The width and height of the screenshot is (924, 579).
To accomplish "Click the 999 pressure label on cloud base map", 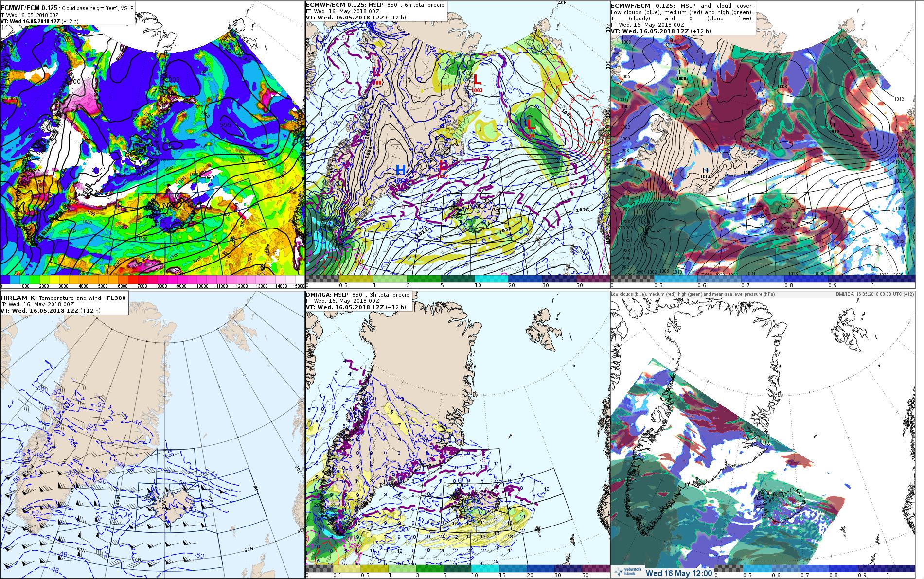I will point(226,125).
